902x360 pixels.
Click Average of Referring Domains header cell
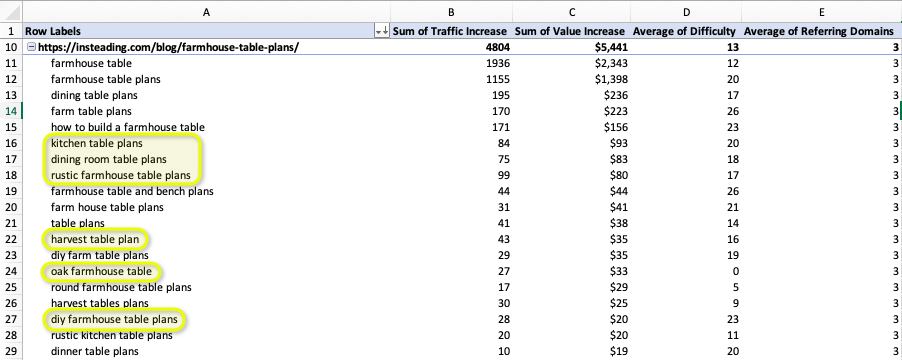821,31
